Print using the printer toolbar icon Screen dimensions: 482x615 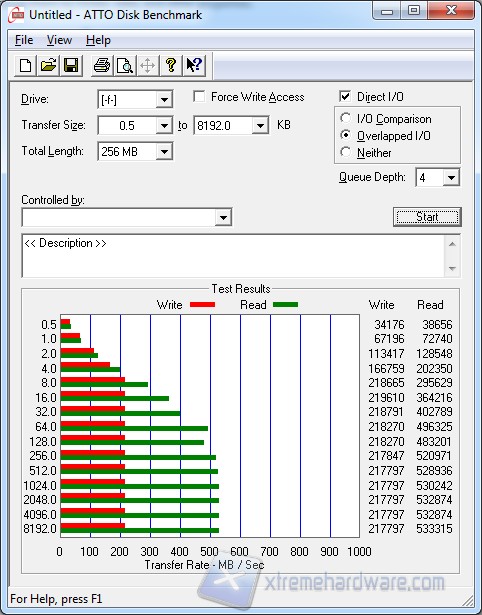coord(102,65)
